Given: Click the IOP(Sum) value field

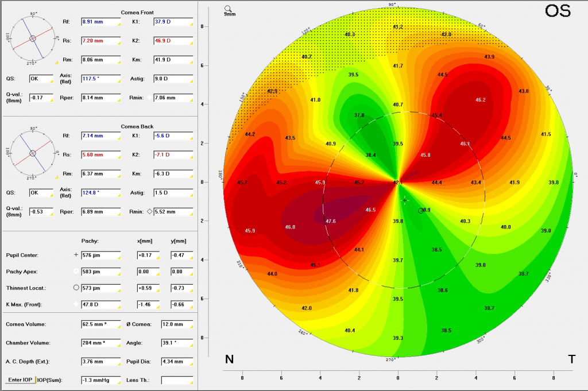Looking at the screenshot, I should (100, 380).
